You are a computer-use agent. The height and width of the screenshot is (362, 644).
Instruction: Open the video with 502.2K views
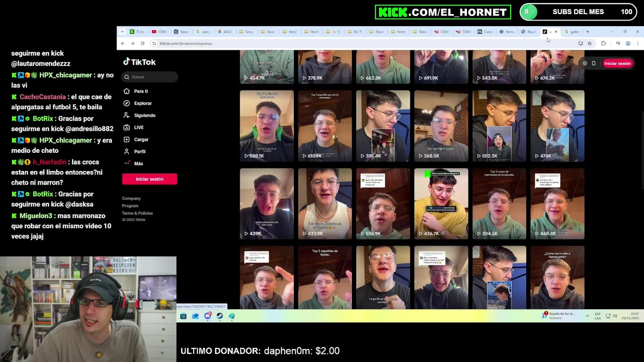tap(499, 126)
